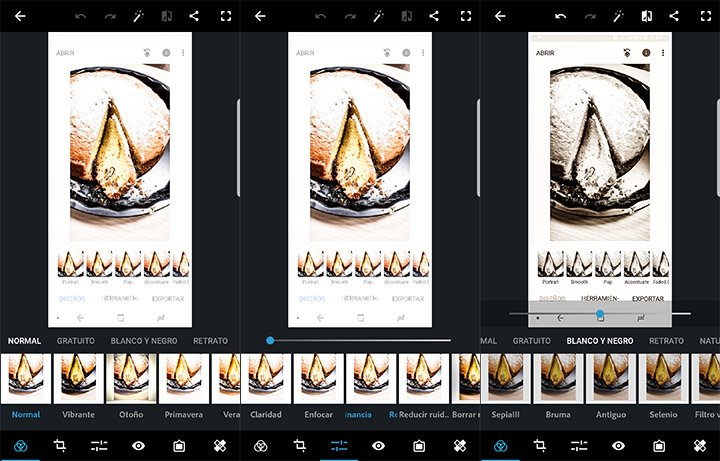Apply the Antiguo filter thumbnail
This screenshot has height=461, width=720.
[x=611, y=378]
